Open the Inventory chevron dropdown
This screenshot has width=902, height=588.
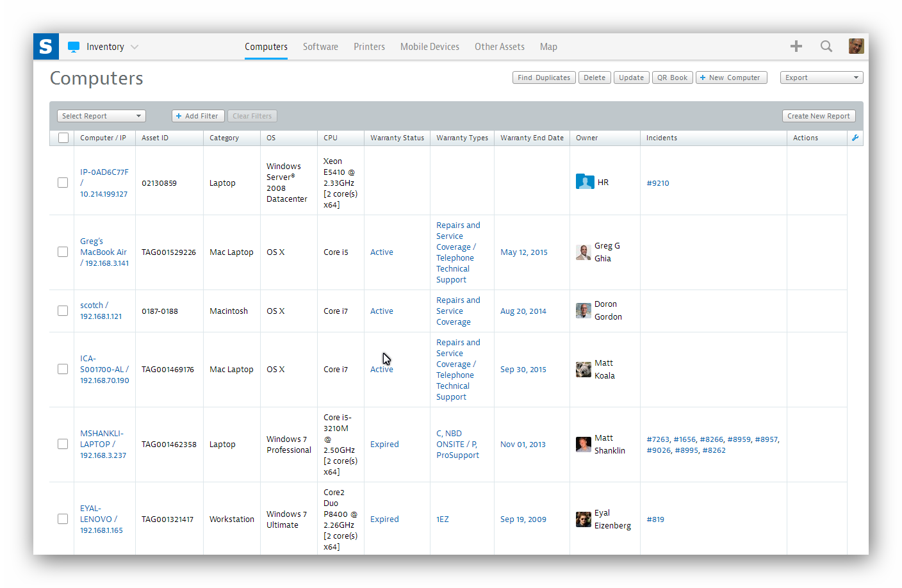tap(135, 46)
